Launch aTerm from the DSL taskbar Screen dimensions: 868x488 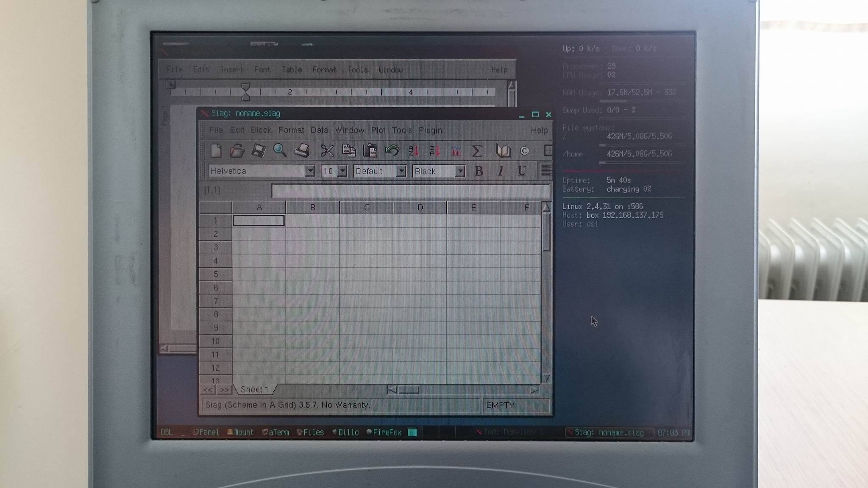click(276, 432)
